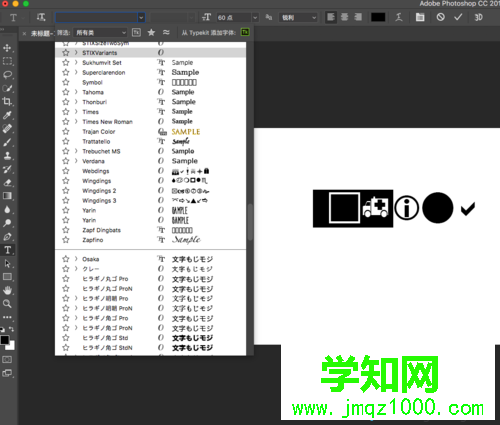Select the Dodge tool

pyautogui.click(x=7, y=223)
